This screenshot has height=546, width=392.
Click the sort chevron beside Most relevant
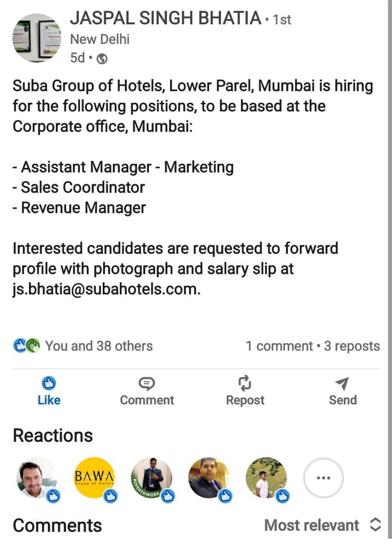pyautogui.click(x=375, y=526)
